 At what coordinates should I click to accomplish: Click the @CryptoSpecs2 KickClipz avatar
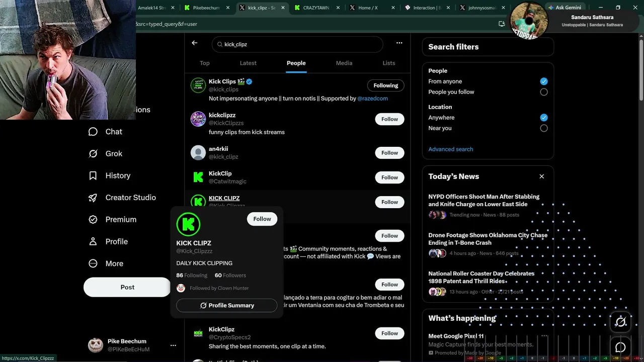[x=198, y=333]
